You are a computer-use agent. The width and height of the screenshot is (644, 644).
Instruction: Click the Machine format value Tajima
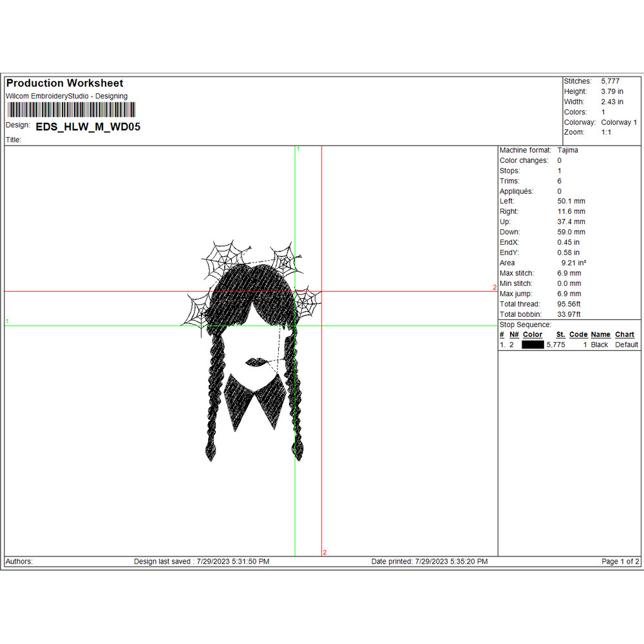coord(567,150)
